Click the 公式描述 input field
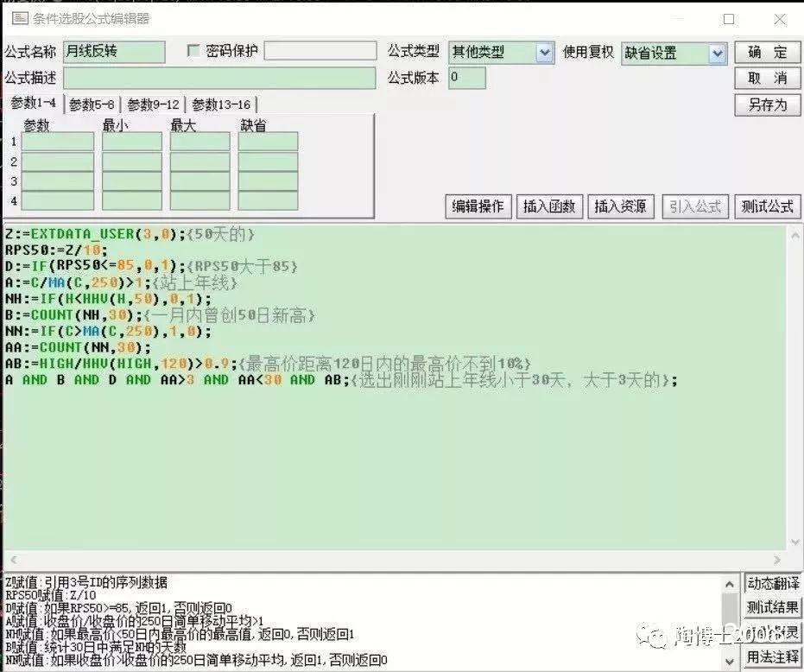804x672 pixels. pos(219,78)
